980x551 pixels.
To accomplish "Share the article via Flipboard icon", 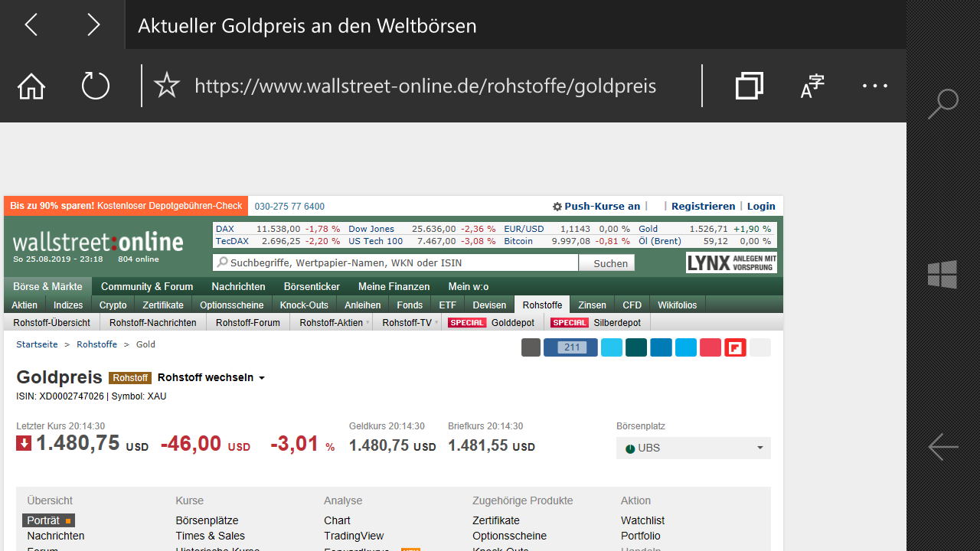I will tap(735, 347).
